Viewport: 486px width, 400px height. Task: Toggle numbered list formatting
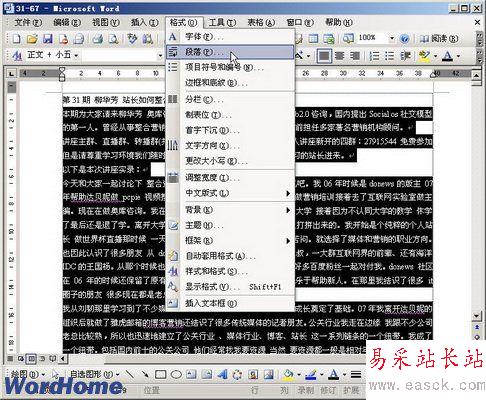tap(374, 56)
